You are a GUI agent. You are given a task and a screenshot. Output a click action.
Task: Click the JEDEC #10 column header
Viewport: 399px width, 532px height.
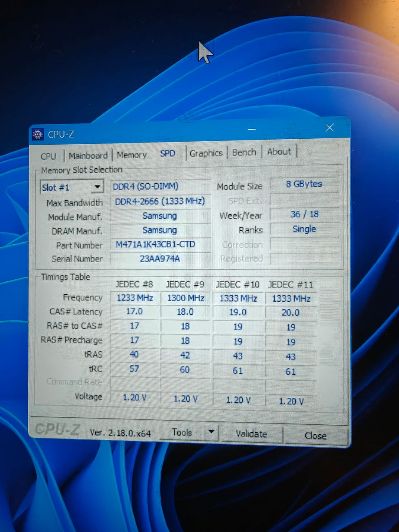(x=237, y=285)
